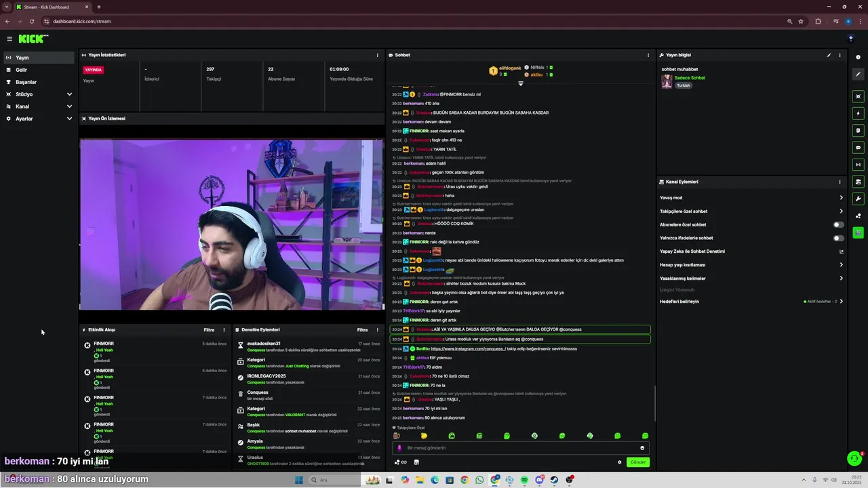This screenshot has height=488, width=868.
Task: Toggle the stream preview widget in right rail
Action: tap(858, 96)
